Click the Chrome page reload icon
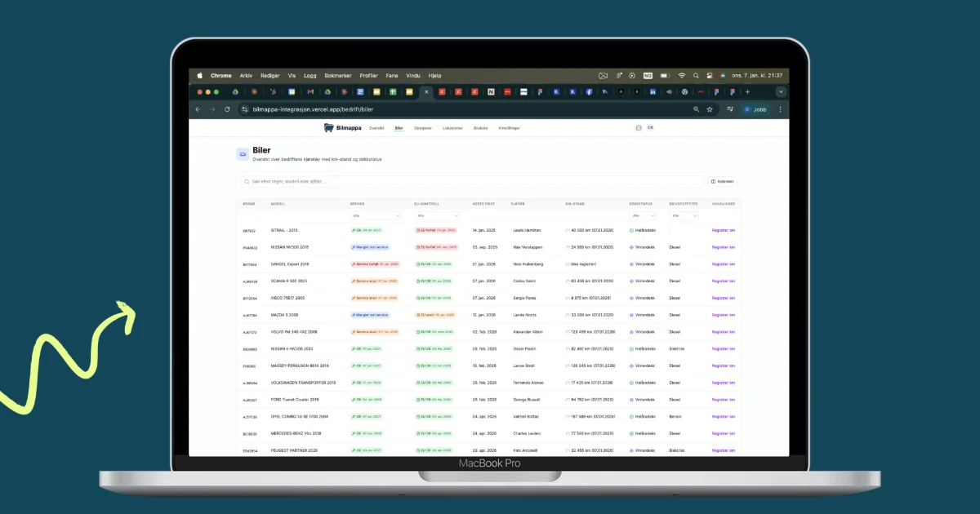Viewport: 980px width, 514px height. [227, 109]
